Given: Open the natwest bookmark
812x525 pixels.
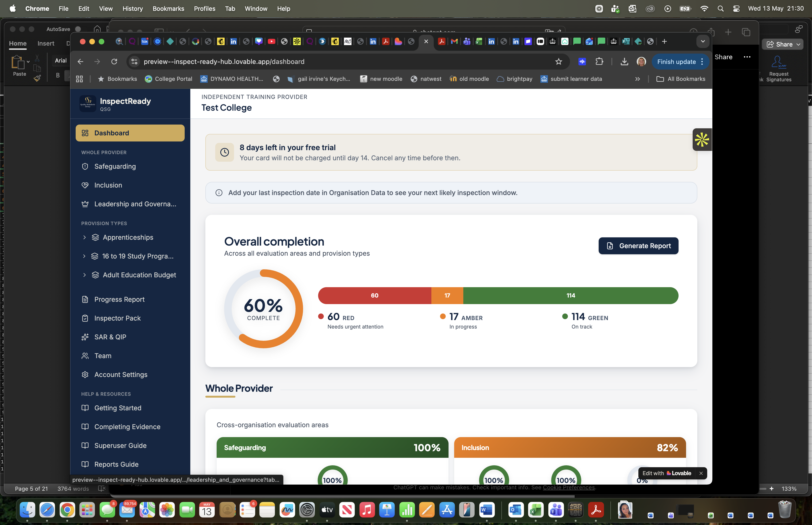Looking at the screenshot, I should 426,79.
